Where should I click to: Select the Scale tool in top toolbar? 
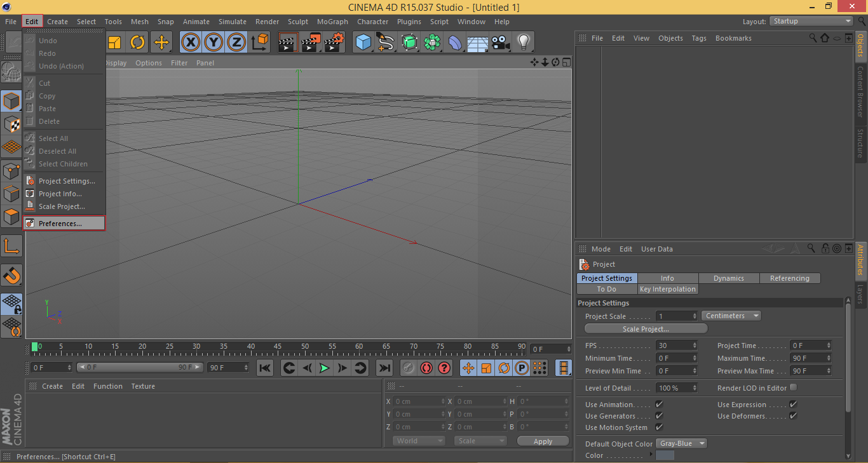point(114,43)
